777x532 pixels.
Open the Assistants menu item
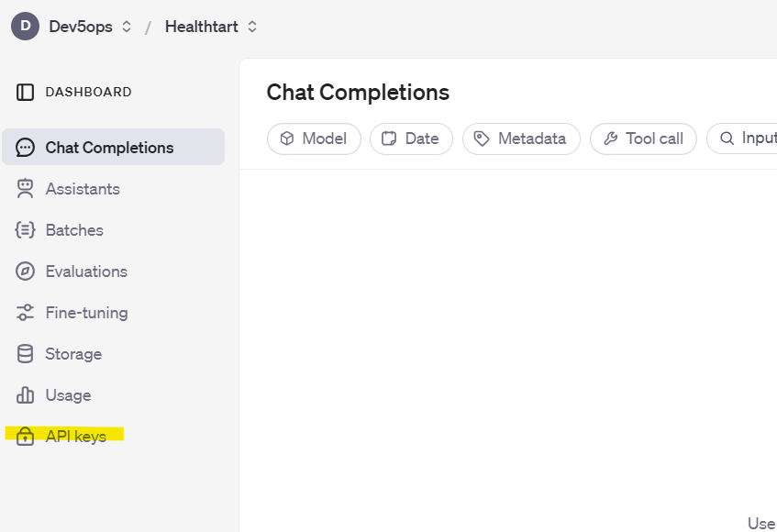[113, 189]
